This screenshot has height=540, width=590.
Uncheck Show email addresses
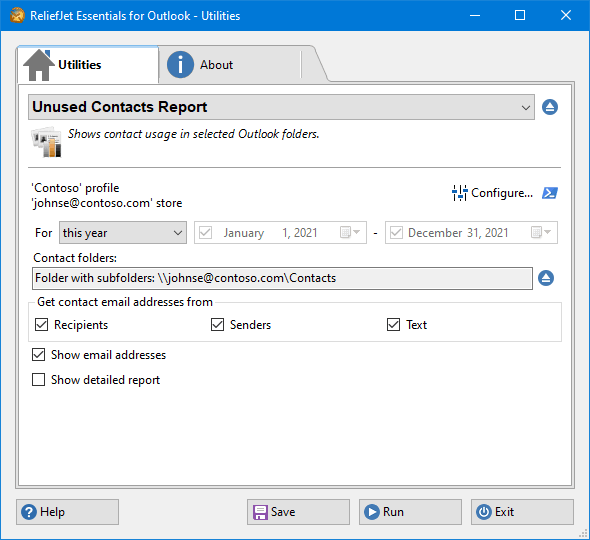[38, 354]
